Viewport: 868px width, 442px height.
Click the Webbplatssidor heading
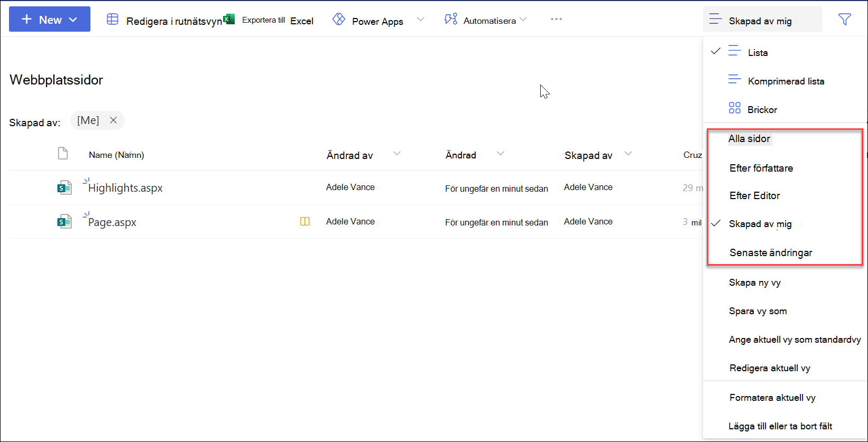coord(57,80)
